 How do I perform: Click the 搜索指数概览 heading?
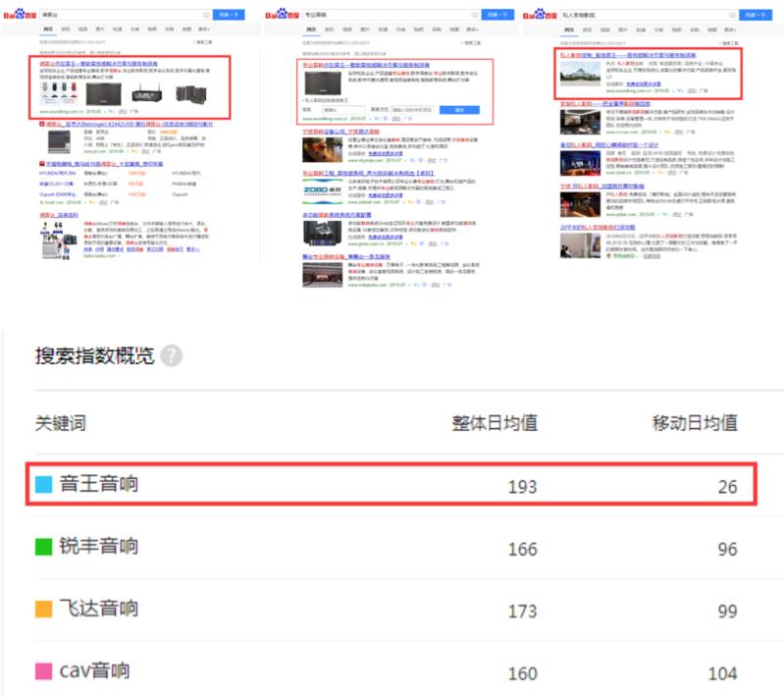click(95, 356)
